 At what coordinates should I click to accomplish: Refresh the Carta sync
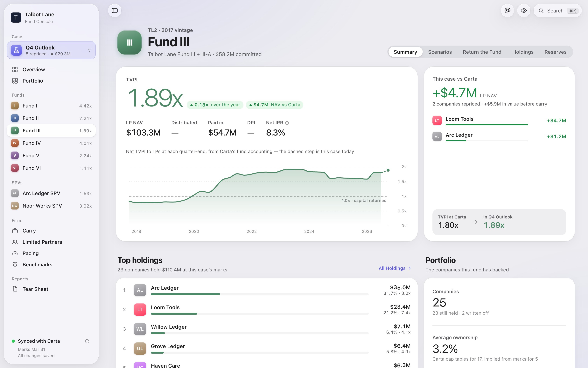87,341
